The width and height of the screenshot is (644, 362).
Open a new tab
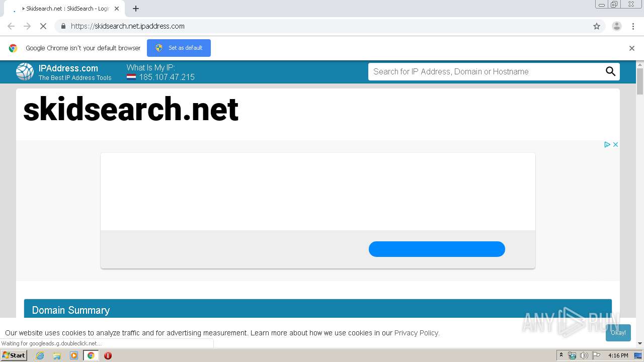136,9
